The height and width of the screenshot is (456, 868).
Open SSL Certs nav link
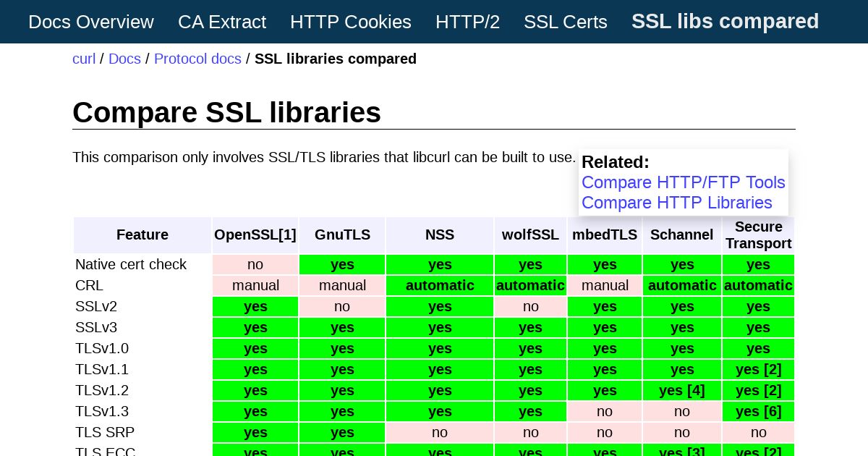coord(566,22)
